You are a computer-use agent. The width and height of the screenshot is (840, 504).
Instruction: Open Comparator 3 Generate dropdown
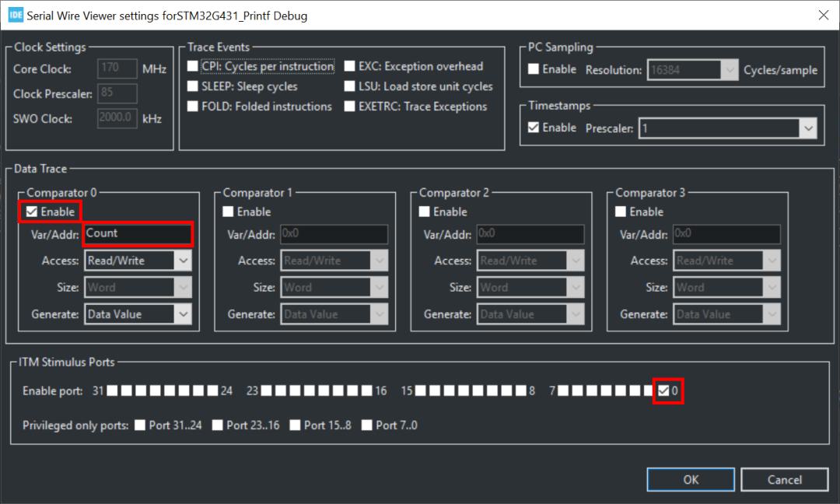727,314
